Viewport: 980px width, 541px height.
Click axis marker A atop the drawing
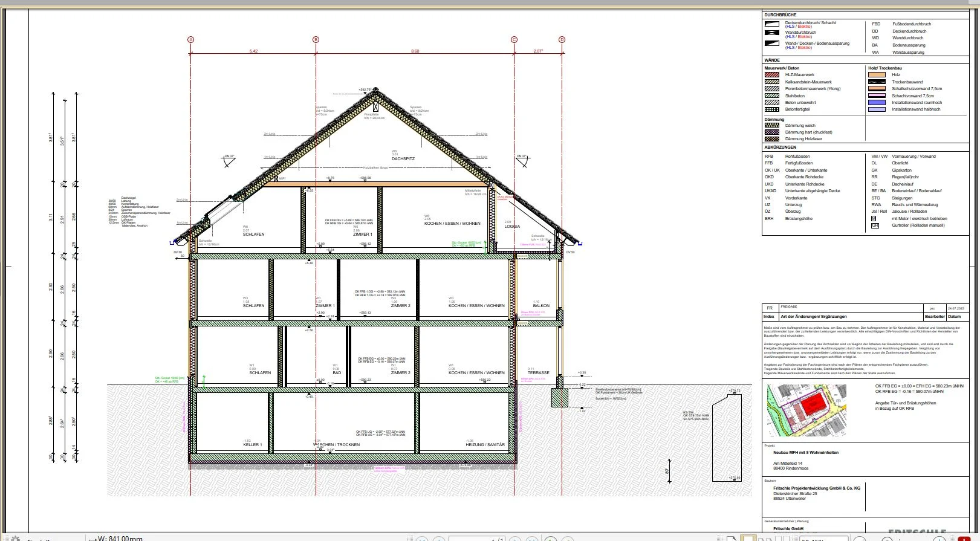191,40
